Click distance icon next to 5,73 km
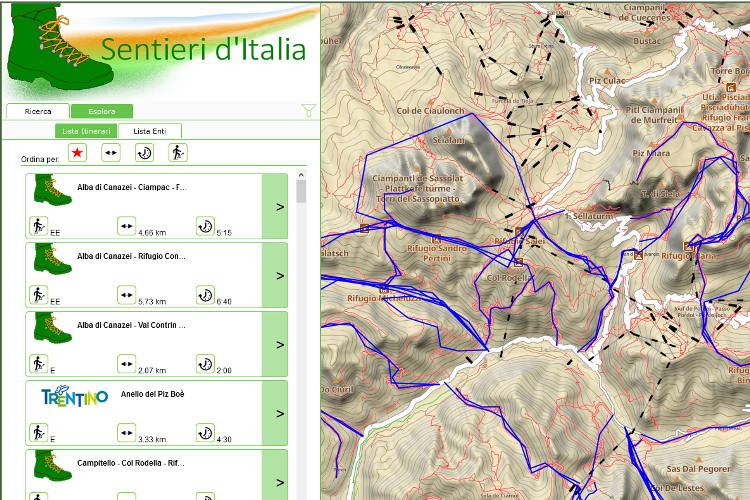Image resolution: width=750 pixels, height=500 pixels. [x=126, y=295]
